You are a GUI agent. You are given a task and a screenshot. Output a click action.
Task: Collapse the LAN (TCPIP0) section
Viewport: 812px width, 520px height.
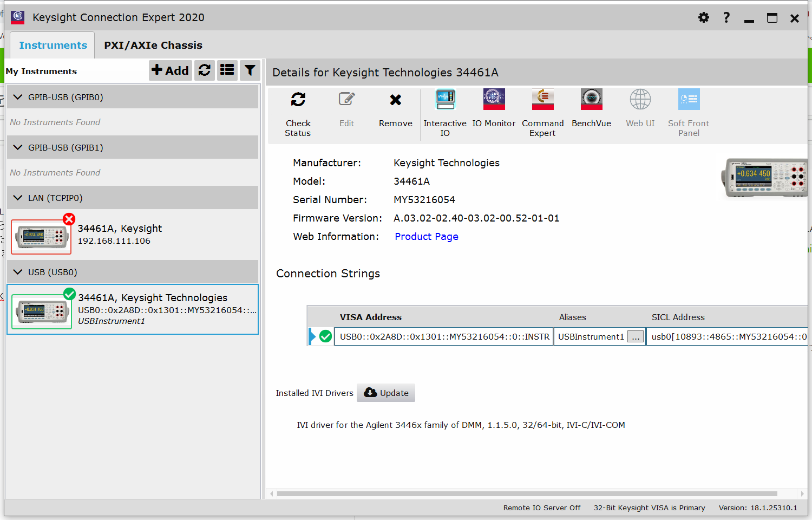click(18, 198)
